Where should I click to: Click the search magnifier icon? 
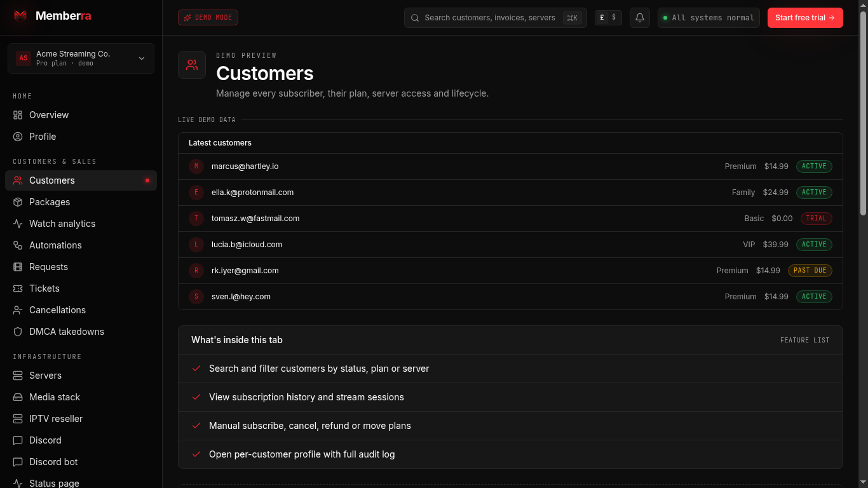coord(415,18)
